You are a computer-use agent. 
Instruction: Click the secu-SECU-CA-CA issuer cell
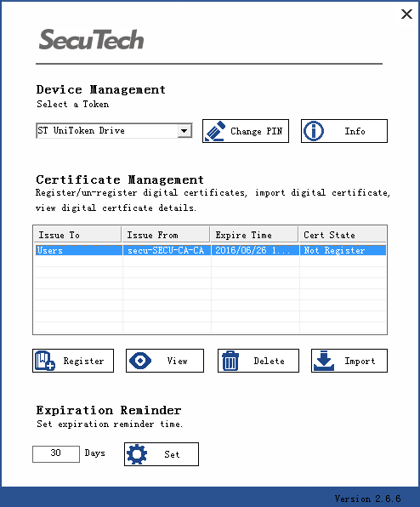click(167, 250)
